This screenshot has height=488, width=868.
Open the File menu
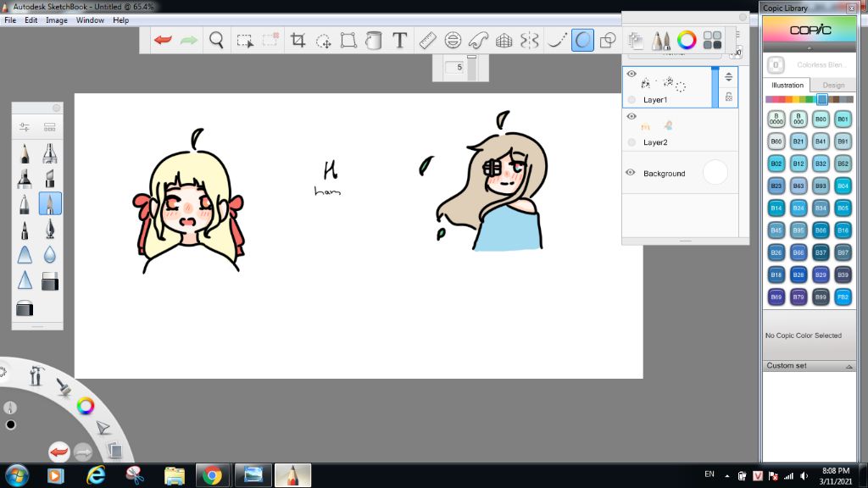click(10, 20)
